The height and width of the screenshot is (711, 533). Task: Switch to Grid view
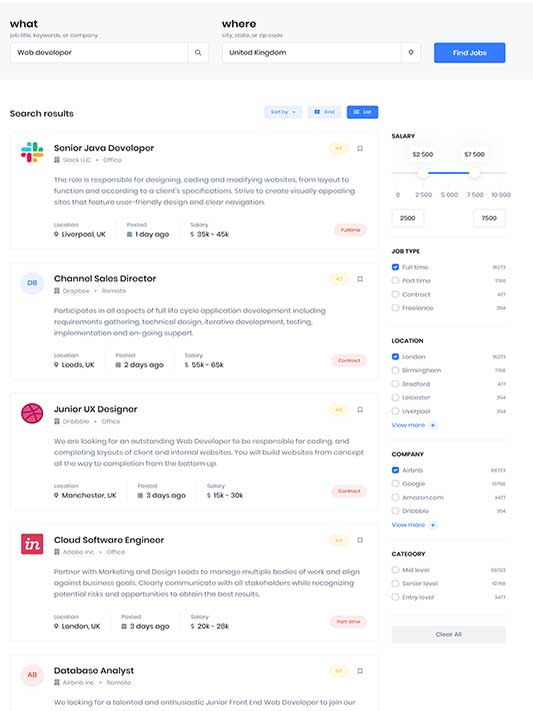[x=324, y=112]
